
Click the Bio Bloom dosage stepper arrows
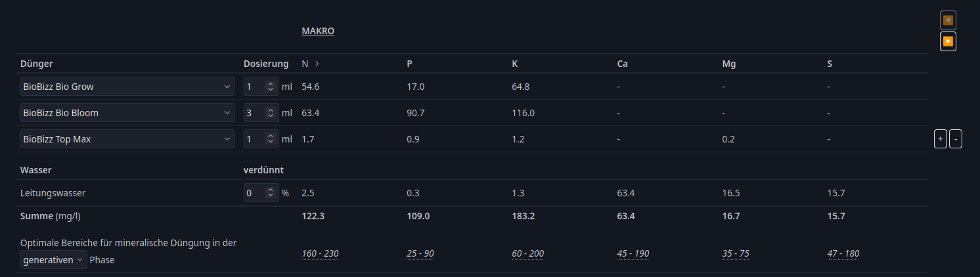(270, 113)
